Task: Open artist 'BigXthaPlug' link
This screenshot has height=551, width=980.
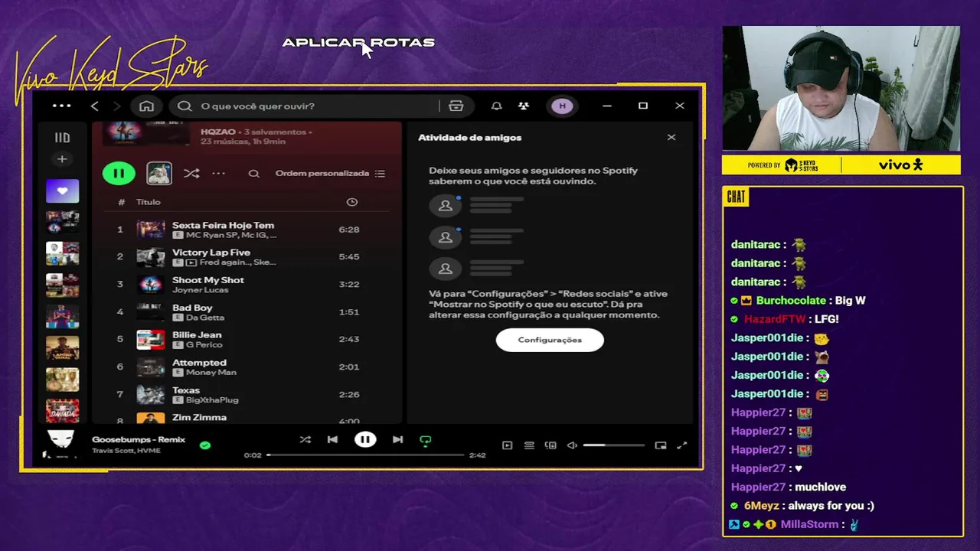Action: pos(212,400)
